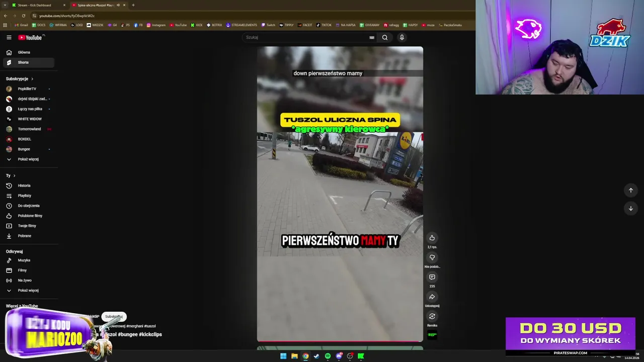Screen dimensions: 644x362
Task: Open Kick app from the taskbar
Action: click(361, 356)
